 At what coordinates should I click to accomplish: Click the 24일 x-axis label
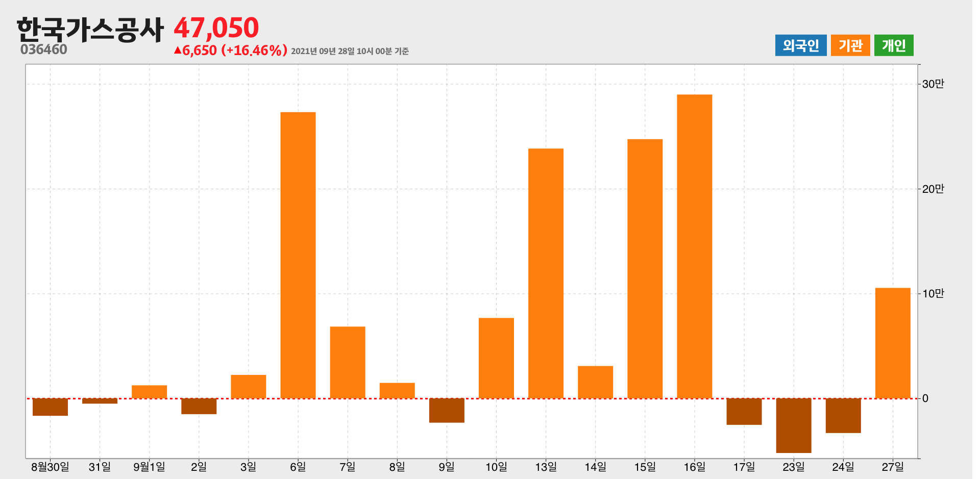843,467
